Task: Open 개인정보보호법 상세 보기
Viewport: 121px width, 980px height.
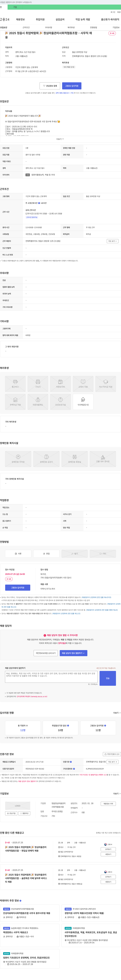Action: pyautogui.click(x=46, y=653)
